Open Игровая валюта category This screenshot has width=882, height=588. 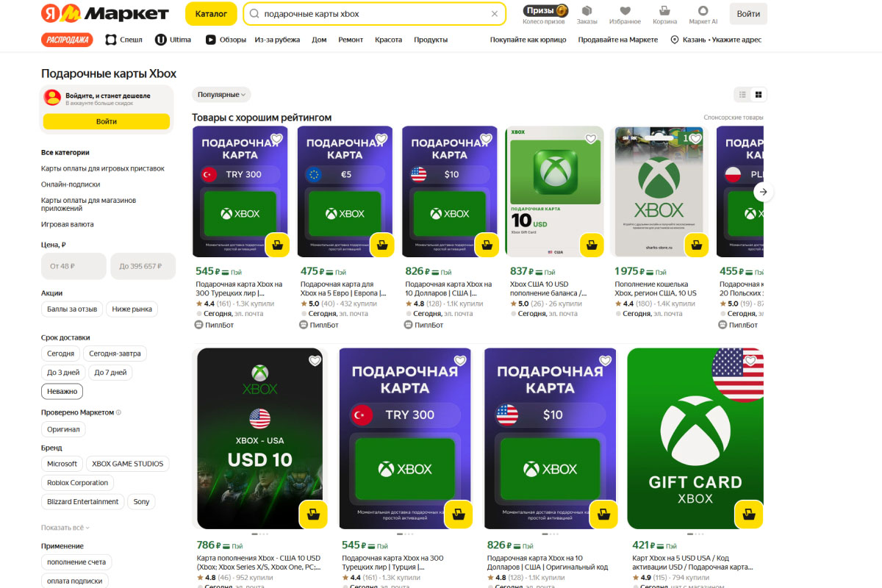click(x=68, y=224)
